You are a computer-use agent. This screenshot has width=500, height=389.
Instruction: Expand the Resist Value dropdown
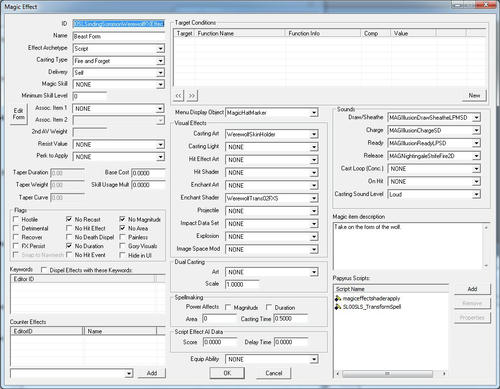point(160,145)
